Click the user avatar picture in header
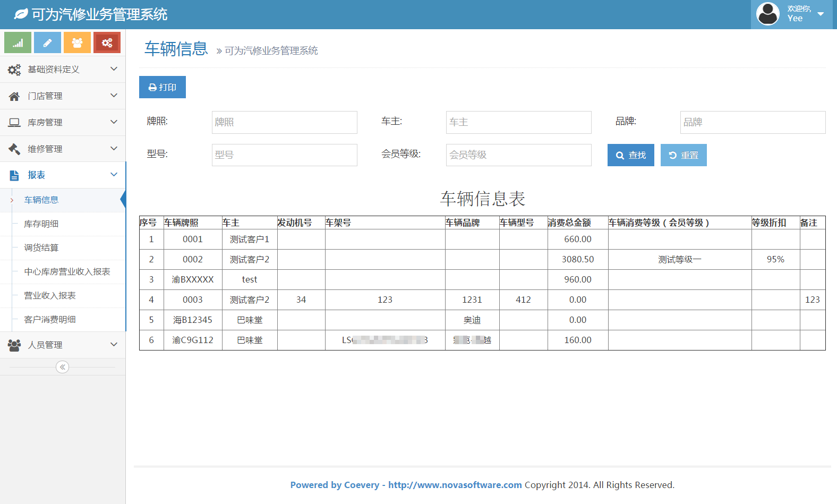837x504 pixels. tap(767, 14)
